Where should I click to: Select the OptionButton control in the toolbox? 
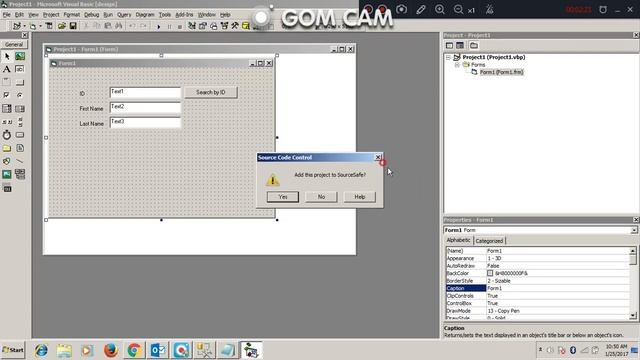pos(20,96)
